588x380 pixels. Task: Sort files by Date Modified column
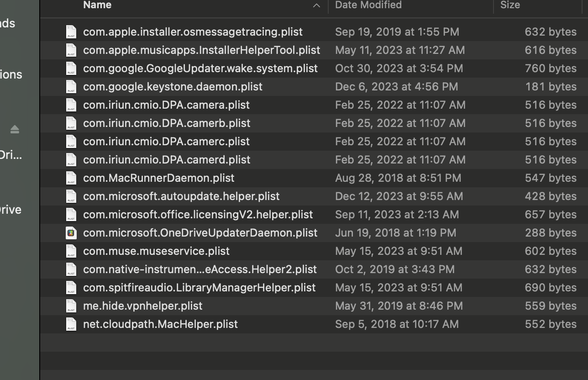(x=368, y=5)
